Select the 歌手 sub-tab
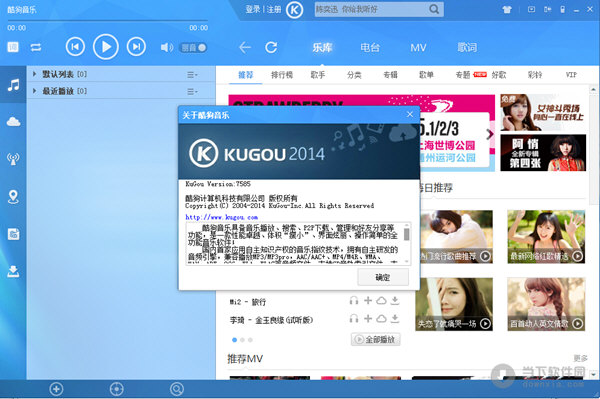This screenshot has width=600, height=399. (x=318, y=75)
